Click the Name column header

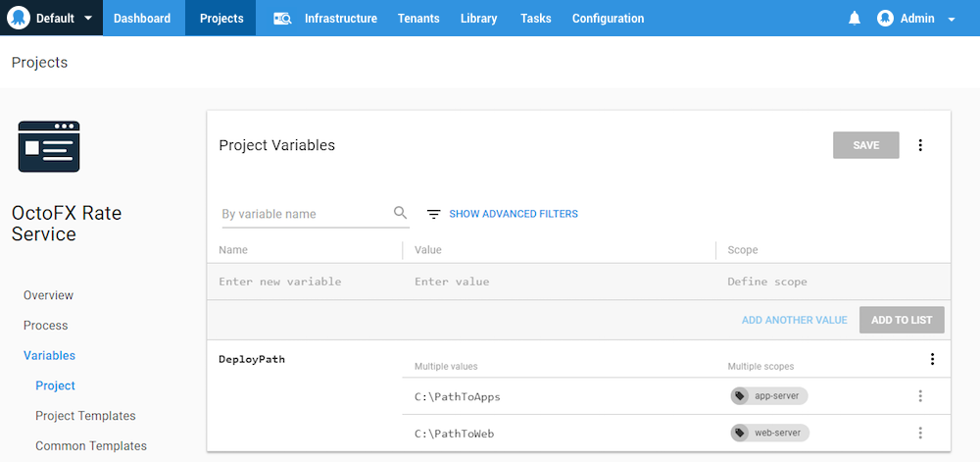(233, 250)
